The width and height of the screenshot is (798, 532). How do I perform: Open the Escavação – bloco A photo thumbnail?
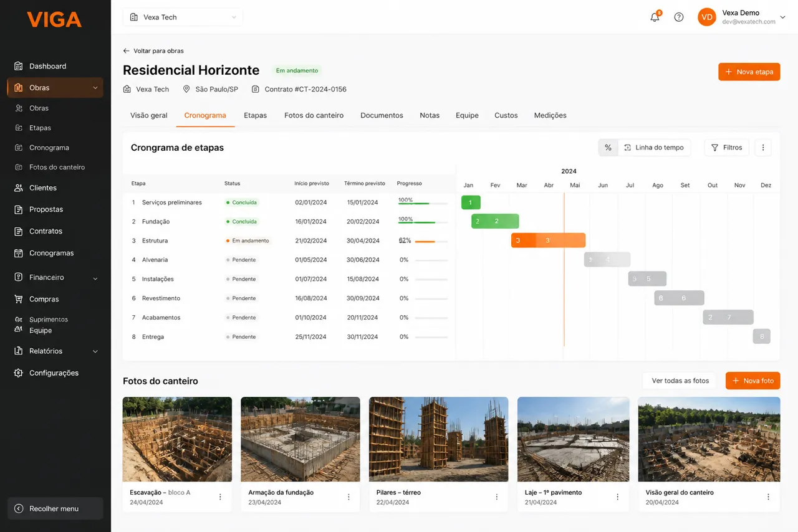tap(177, 439)
